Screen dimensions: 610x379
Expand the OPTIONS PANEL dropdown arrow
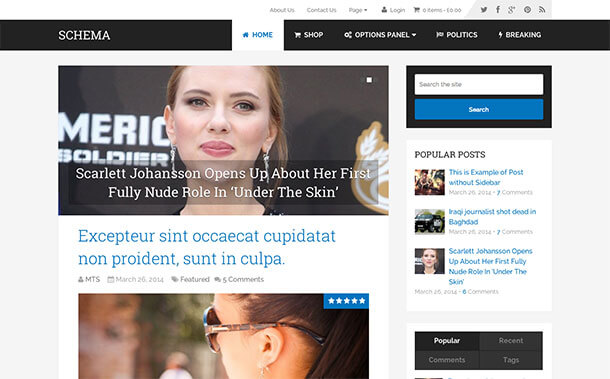point(414,35)
